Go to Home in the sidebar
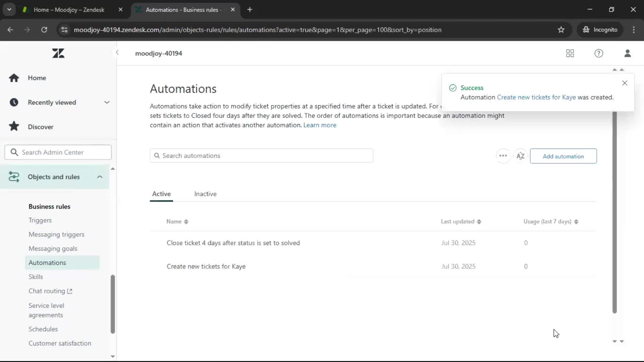 (37, 78)
